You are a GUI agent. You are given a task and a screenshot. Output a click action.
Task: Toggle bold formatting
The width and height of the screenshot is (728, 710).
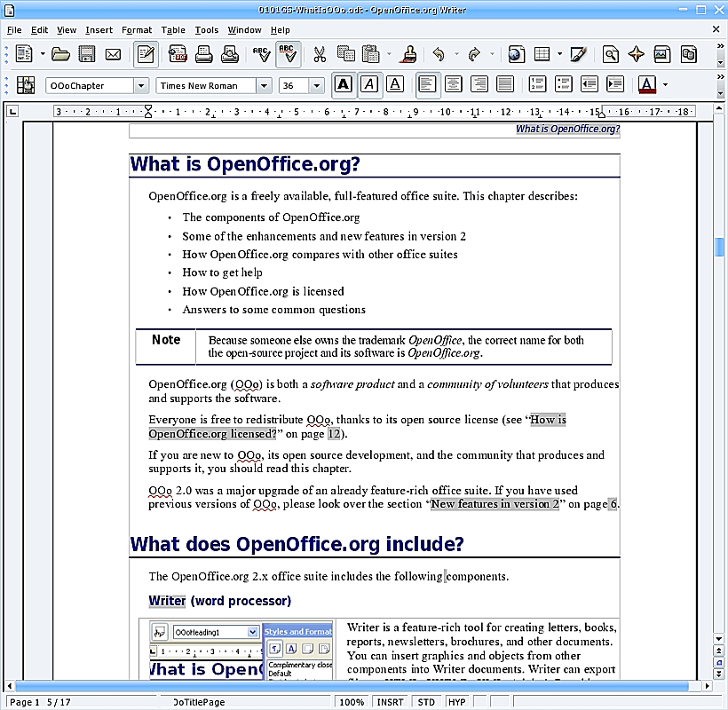(344, 83)
